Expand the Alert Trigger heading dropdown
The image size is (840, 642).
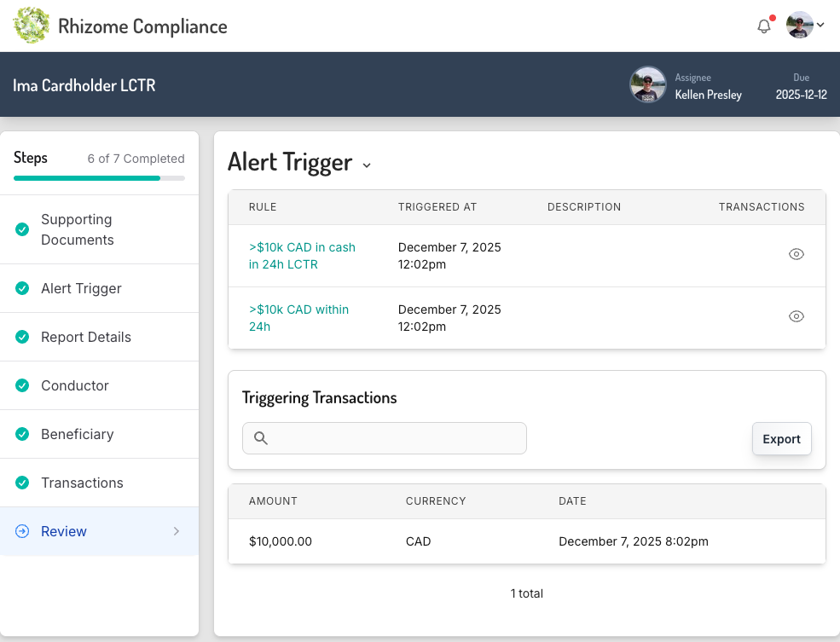367,165
